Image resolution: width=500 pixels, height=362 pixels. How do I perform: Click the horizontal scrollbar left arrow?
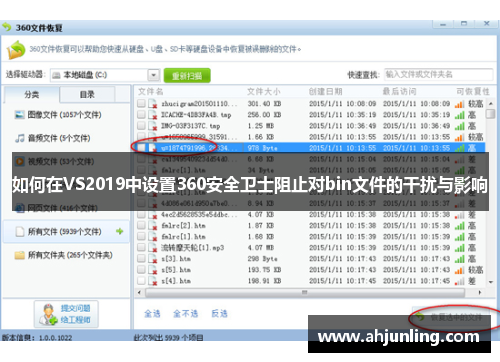[x=139, y=293]
